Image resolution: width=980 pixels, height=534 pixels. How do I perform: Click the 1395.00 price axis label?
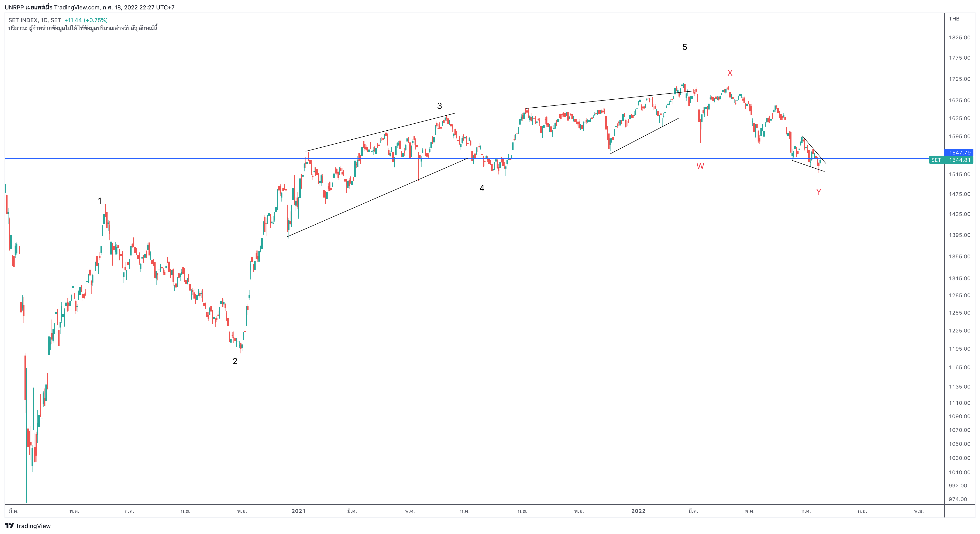point(960,235)
